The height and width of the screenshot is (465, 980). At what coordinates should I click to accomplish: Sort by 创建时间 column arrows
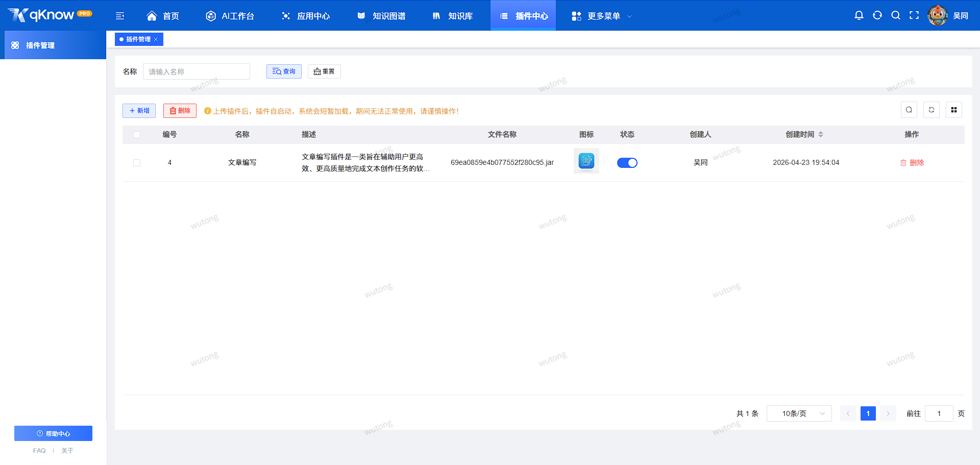coord(821,134)
